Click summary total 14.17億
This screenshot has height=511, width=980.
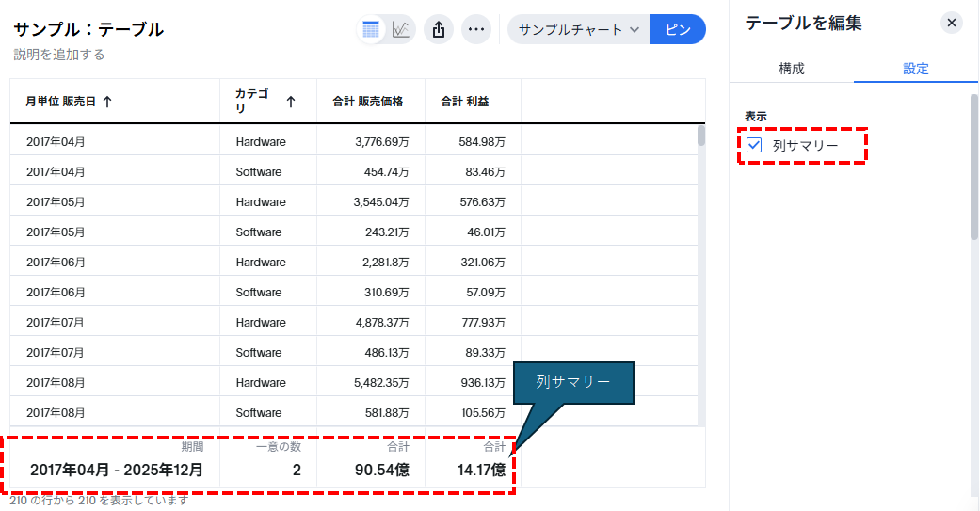[x=481, y=470]
